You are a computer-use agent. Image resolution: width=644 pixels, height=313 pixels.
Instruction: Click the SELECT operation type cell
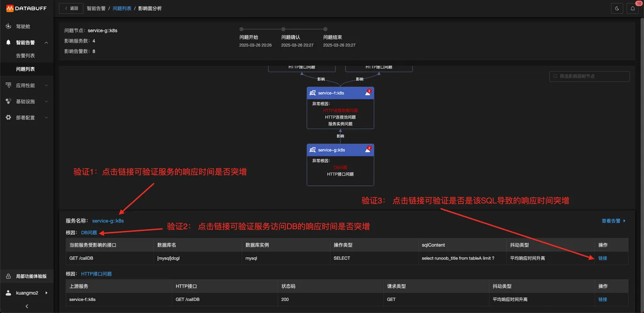[374, 258]
